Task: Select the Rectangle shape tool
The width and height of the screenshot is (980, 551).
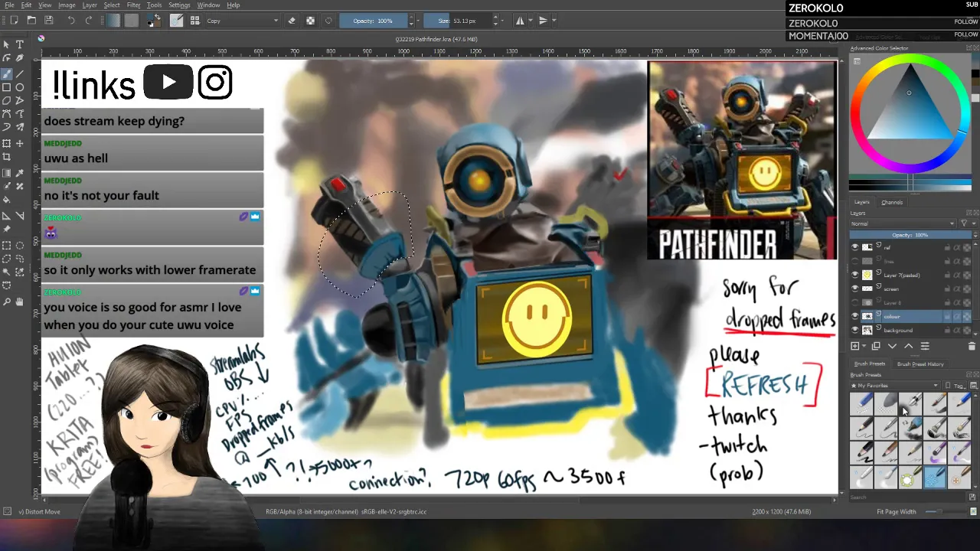Action: (x=6, y=88)
